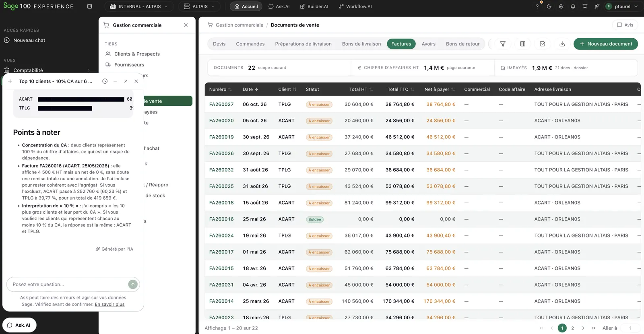Open Fournisseurs in the Tiers section
The width and height of the screenshot is (644, 334).
[125, 65]
